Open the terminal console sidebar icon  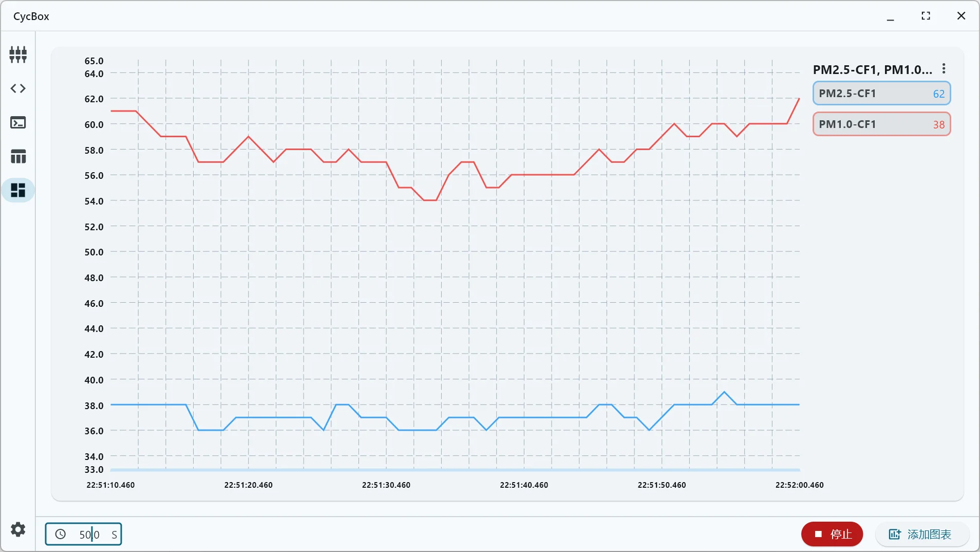tap(18, 122)
